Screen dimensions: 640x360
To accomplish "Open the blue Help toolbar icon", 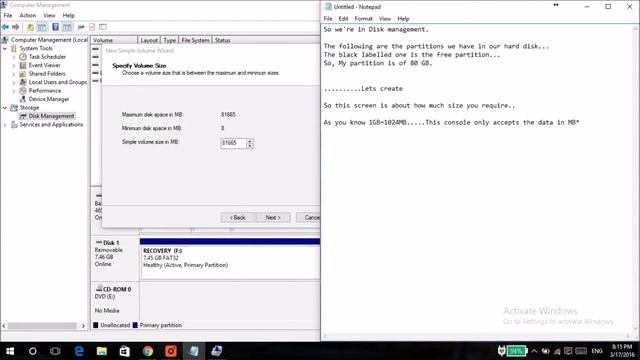I will pos(55,27).
